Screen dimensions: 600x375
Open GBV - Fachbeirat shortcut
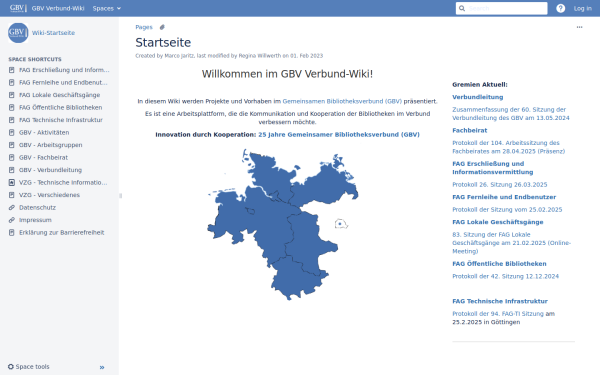click(x=43, y=158)
